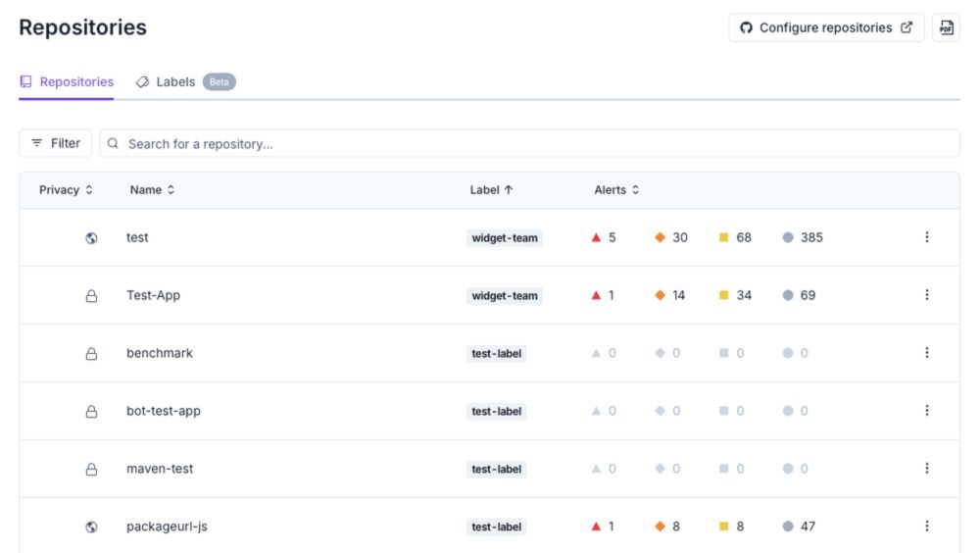The height and width of the screenshot is (553, 980).
Task: Open the kebab menu for packageurl-js
Action: click(926, 527)
